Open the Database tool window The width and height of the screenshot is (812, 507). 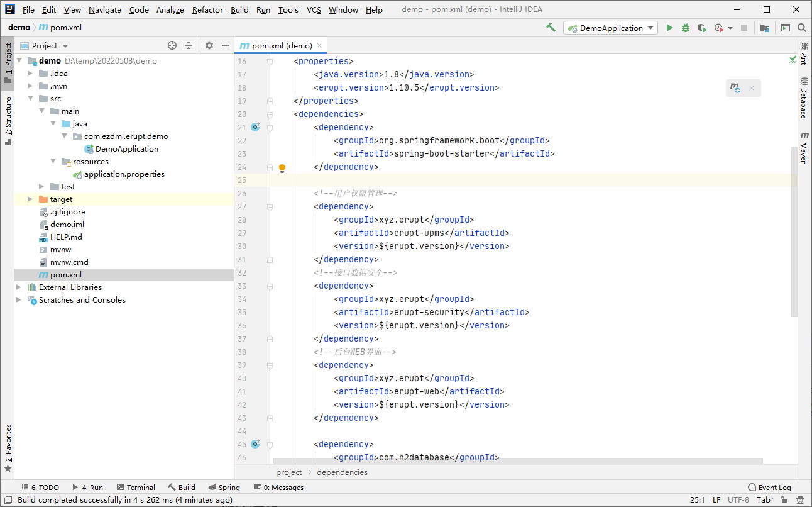click(x=804, y=99)
